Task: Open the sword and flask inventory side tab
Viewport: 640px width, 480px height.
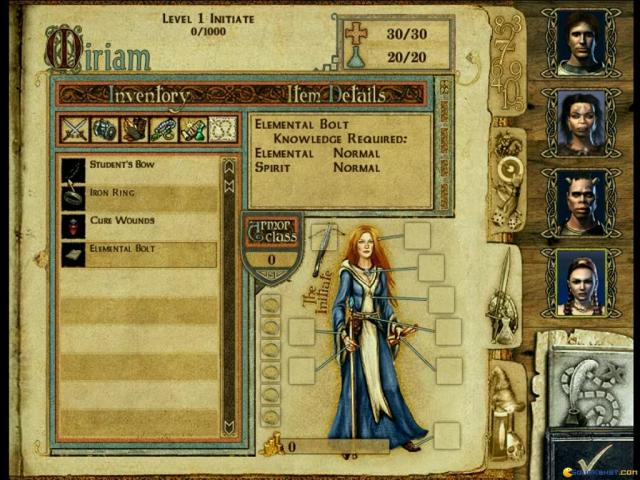Action: [504, 298]
